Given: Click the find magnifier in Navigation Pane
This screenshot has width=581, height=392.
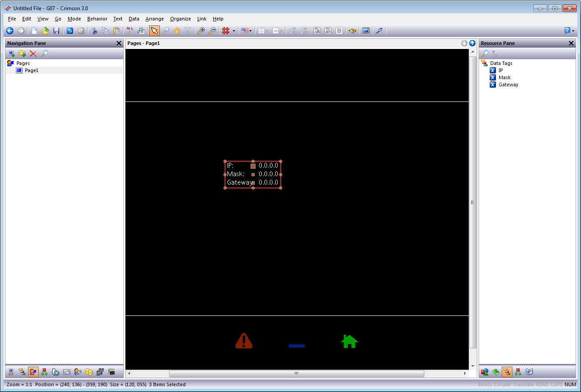Looking at the screenshot, I should point(45,54).
